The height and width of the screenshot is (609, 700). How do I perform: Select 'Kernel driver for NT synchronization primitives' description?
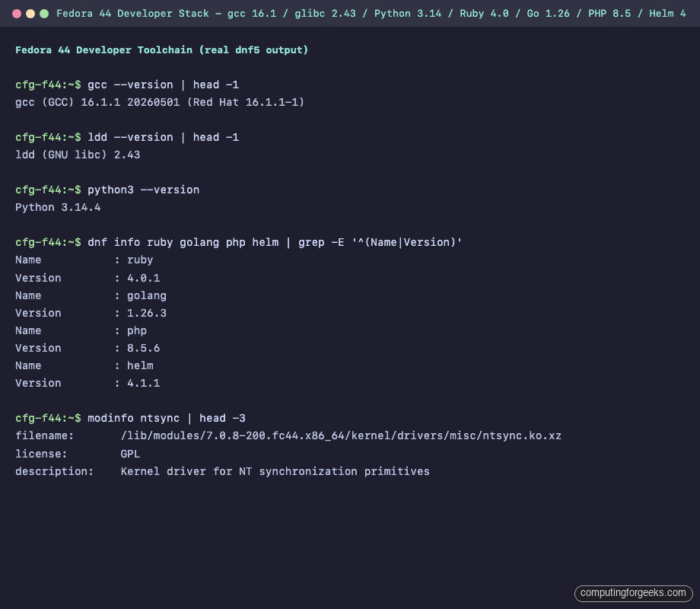275,471
